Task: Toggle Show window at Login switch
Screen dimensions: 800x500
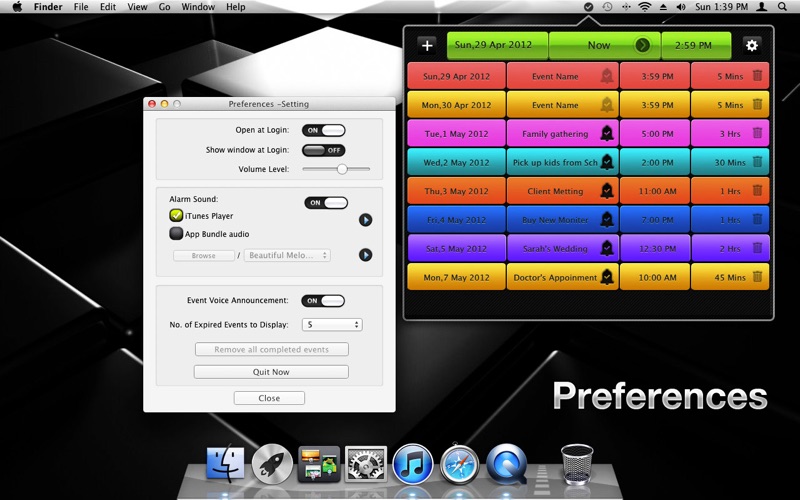Action: [x=323, y=150]
